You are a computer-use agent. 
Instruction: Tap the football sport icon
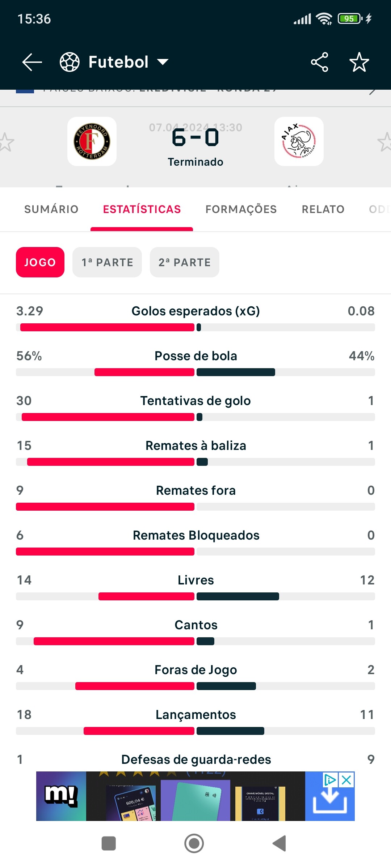[x=70, y=62]
